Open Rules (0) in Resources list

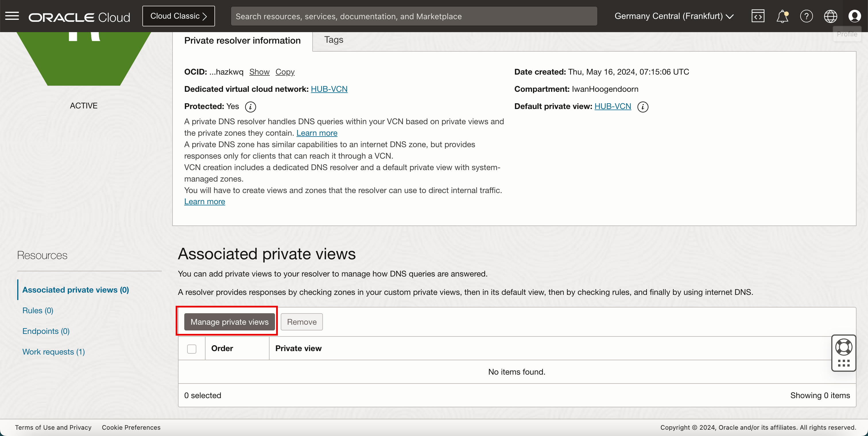pos(38,310)
